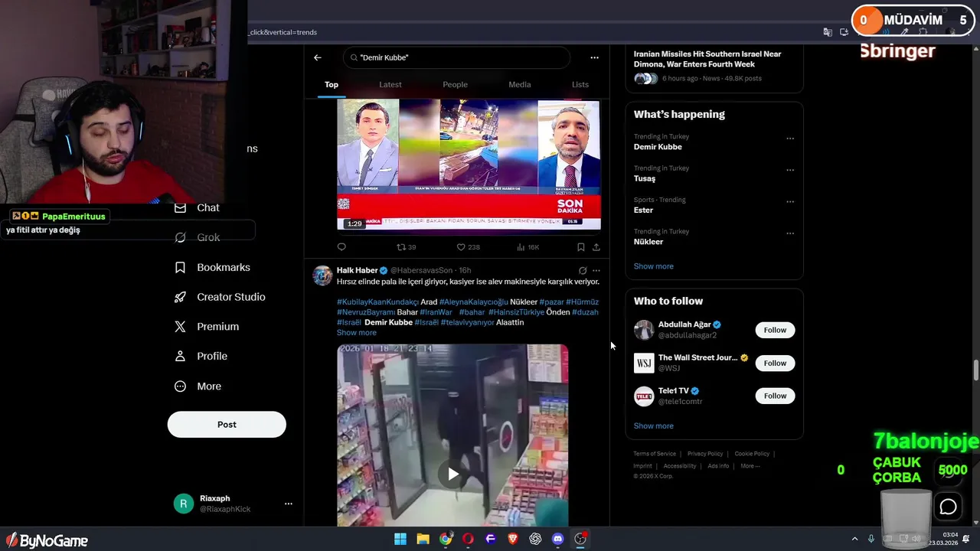Bookmark the news video post
The image size is (980, 551).
click(580, 247)
